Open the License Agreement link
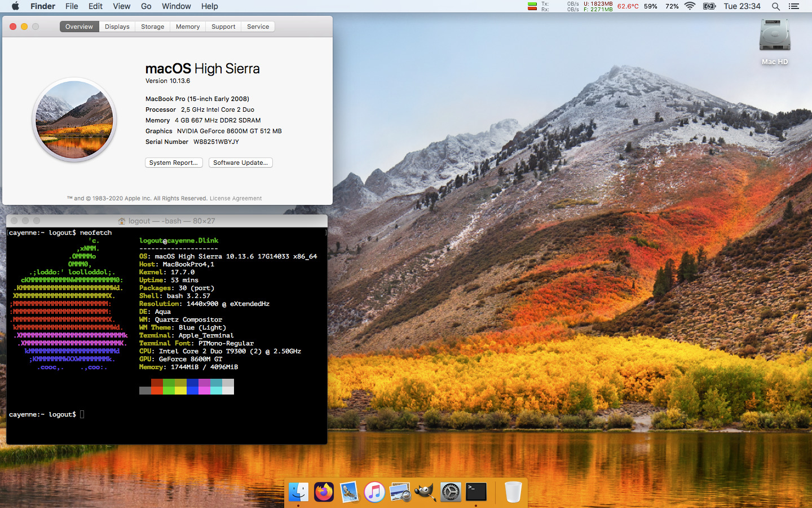Screen dimensions: 812x508 pyautogui.click(x=236, y=199)
